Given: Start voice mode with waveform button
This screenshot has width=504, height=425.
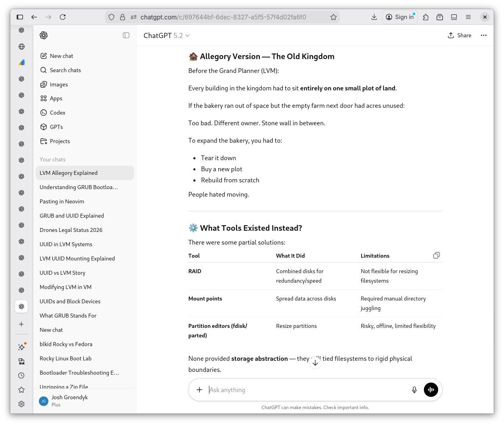Looking at the screenshot, I should [x=431, y=390].
